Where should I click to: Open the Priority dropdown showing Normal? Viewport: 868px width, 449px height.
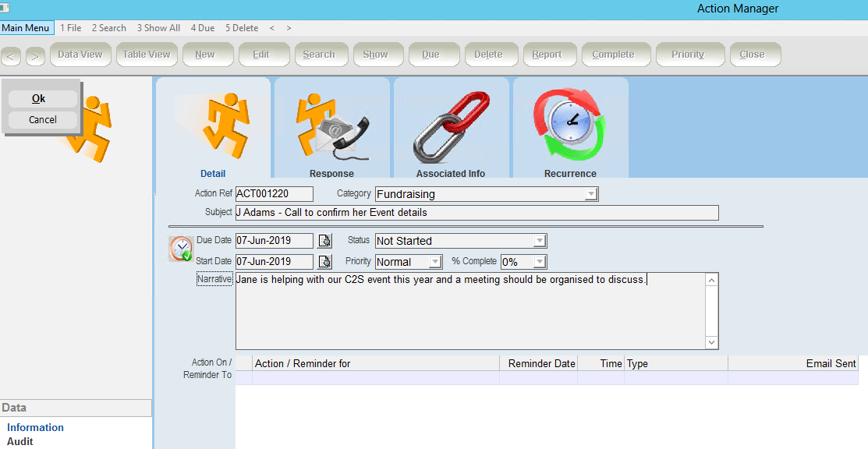(x=435, y=261)
